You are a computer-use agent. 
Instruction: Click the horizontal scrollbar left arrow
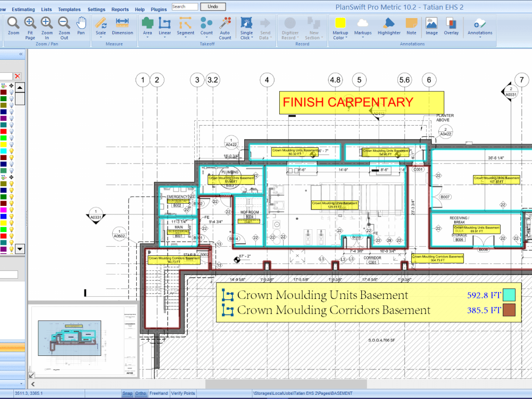tap(33, 384)
